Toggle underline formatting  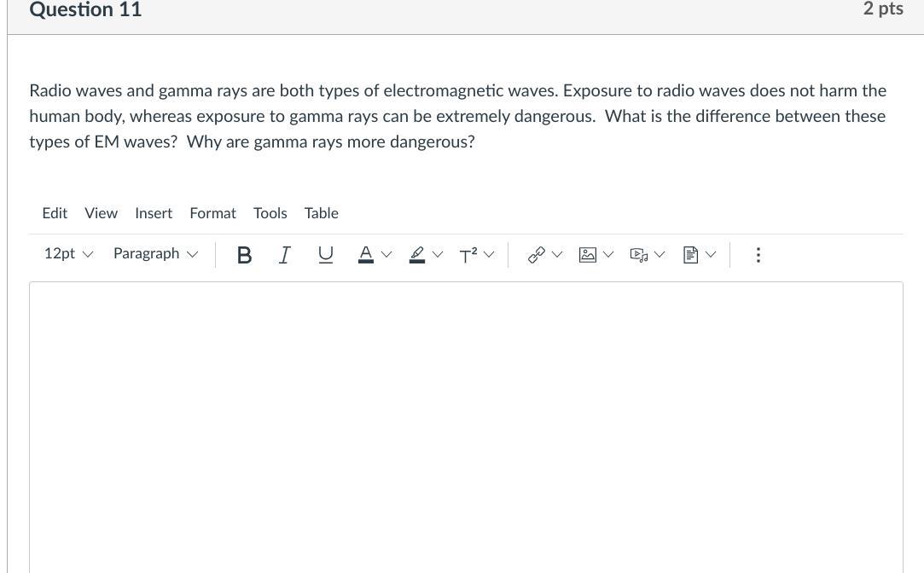(325, 254)
